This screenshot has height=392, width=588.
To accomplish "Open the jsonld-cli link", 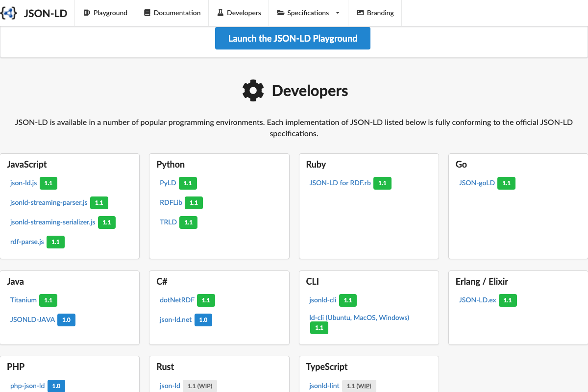I will 322,300.
